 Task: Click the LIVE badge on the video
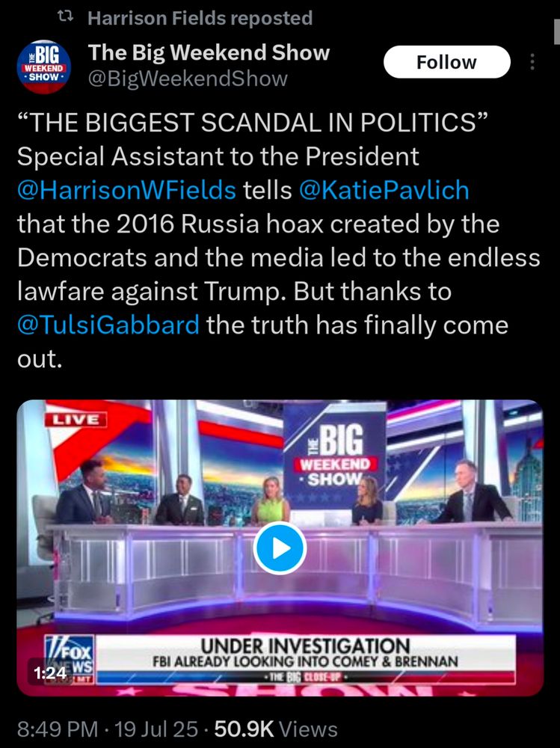point(76,420)
